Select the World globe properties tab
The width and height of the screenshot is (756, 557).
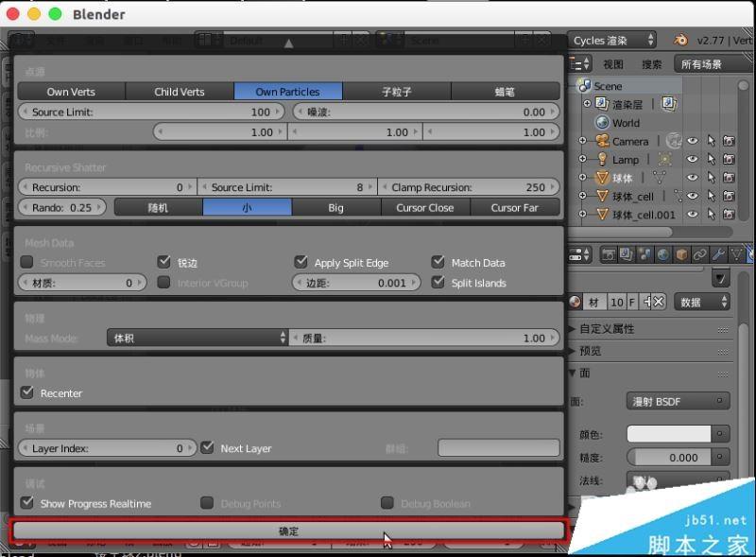tap(661, 255)
